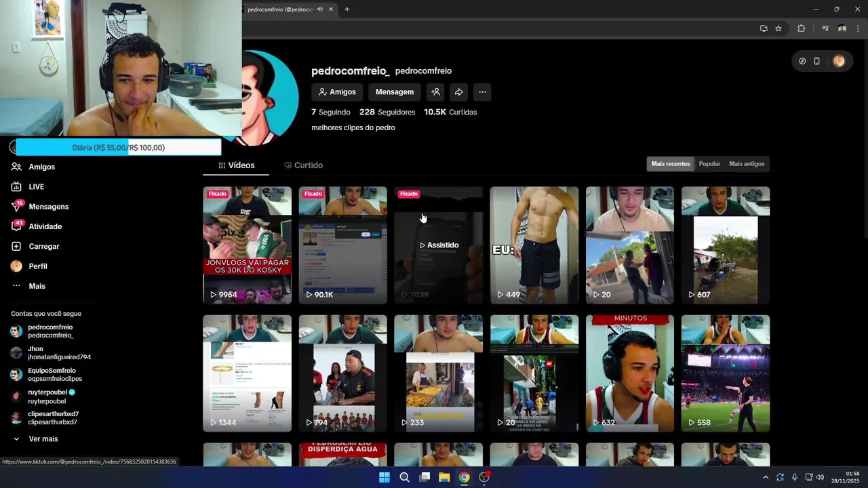Play the video with 558 views
The image size is (868, 488).
726,373
